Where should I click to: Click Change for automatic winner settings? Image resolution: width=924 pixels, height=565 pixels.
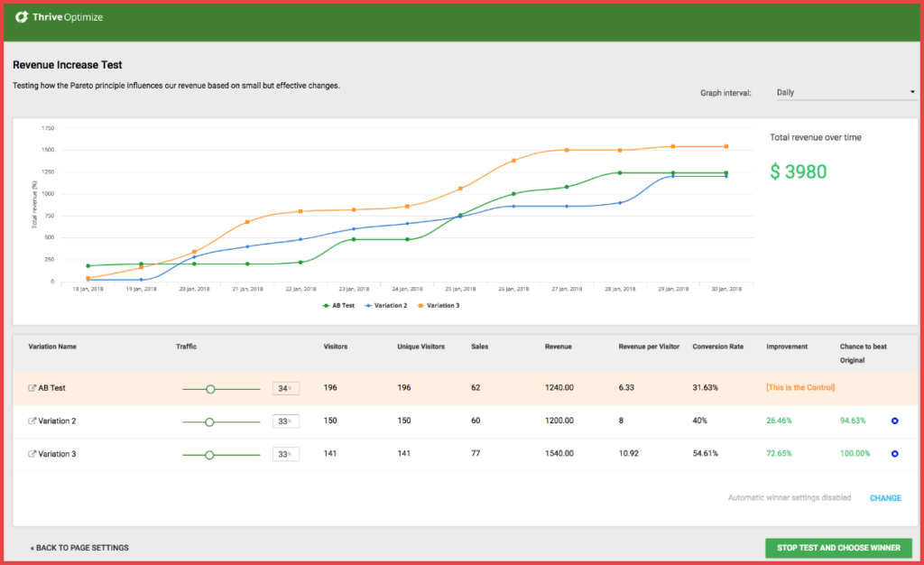(884, 498)
